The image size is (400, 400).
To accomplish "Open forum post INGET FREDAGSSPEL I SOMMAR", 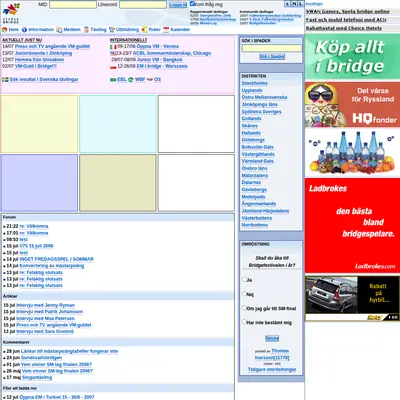I will tap(57, 259).
